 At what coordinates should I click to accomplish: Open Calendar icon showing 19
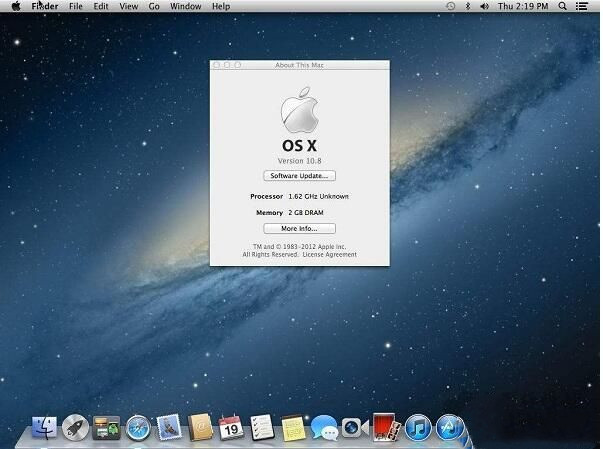point(231,427)
